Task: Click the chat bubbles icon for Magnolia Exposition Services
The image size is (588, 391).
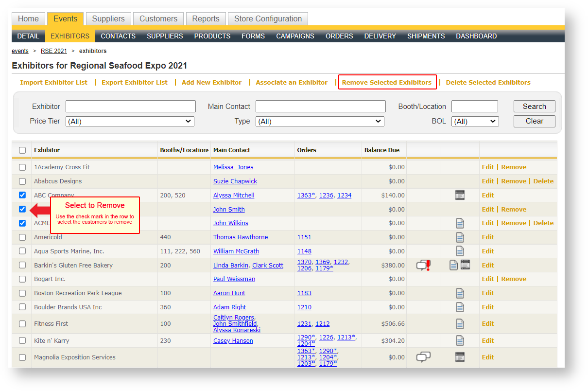Action: tap(423, 357)
